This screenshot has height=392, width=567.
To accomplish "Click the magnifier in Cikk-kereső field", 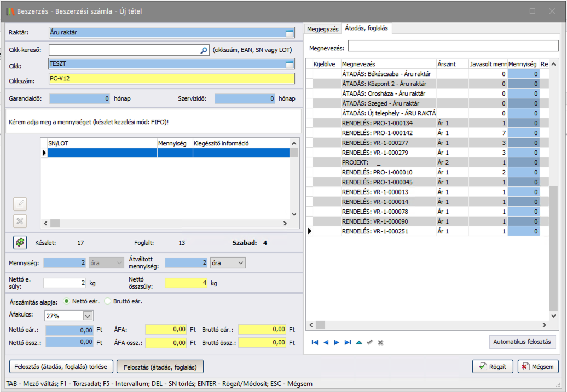I will (x=204, y=50).
